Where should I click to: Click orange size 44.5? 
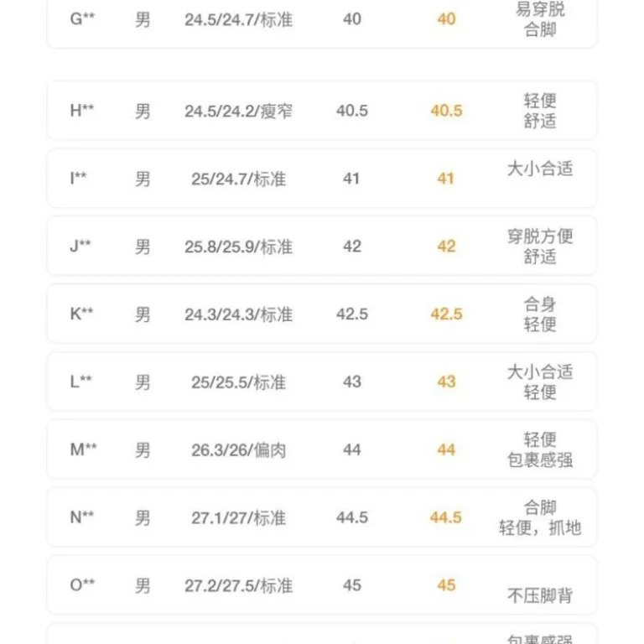click(x=446, y=517)
